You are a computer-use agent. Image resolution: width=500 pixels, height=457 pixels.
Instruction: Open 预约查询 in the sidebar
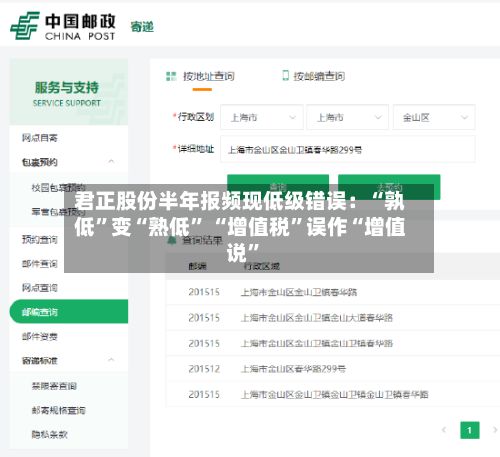tap(40, 239)
